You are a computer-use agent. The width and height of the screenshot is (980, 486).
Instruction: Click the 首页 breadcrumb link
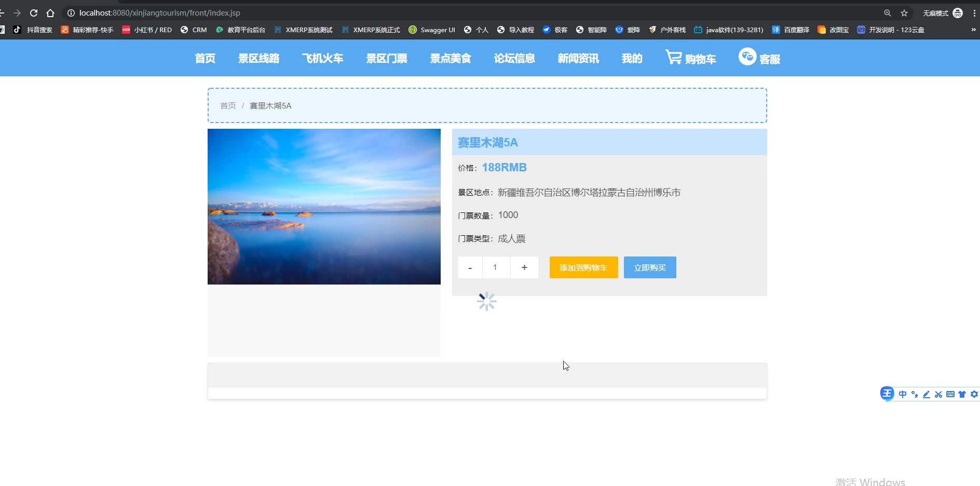point(228,106)
